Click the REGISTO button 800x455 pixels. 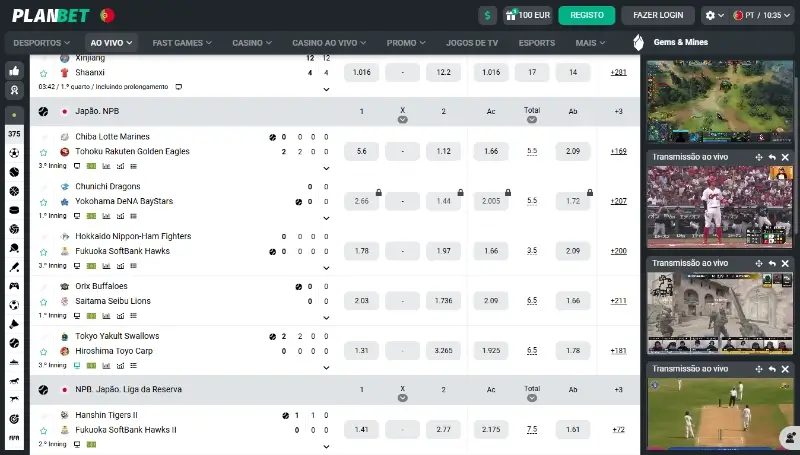click(x=586, y=15)
